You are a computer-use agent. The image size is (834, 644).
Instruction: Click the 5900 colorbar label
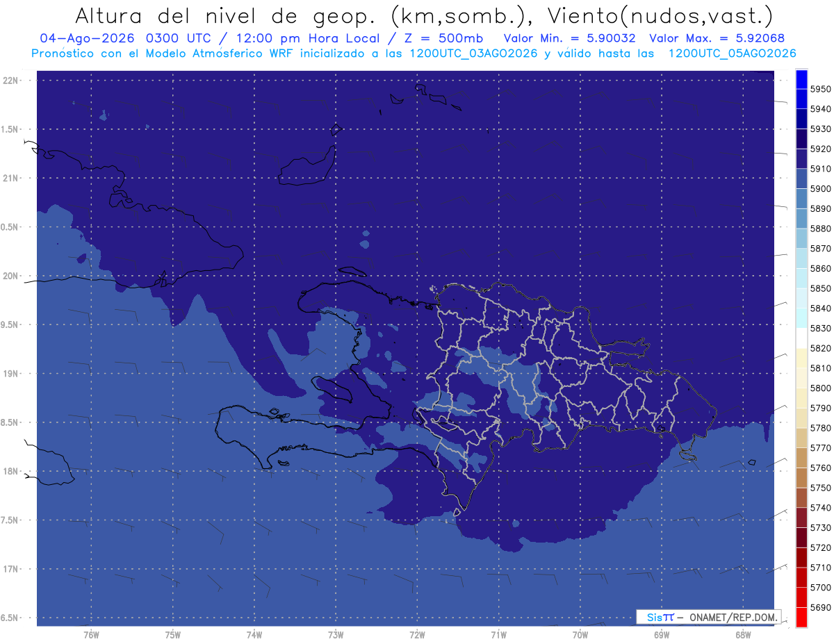(820, 189)
